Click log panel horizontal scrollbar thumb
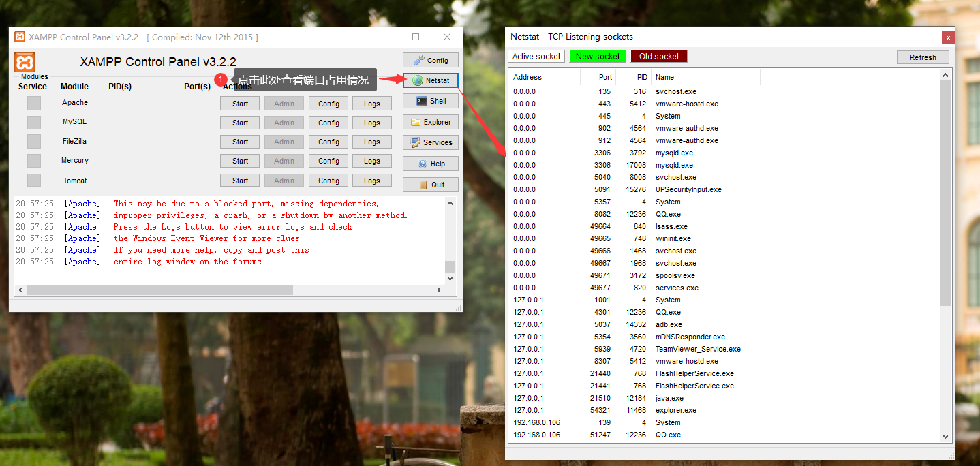980x466 pixels. coord(159,290)
